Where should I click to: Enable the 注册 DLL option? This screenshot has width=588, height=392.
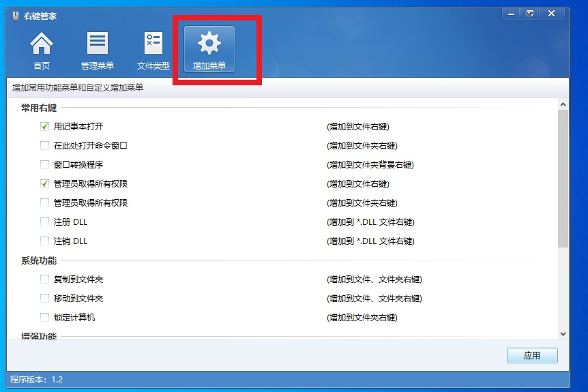(45, 222)
